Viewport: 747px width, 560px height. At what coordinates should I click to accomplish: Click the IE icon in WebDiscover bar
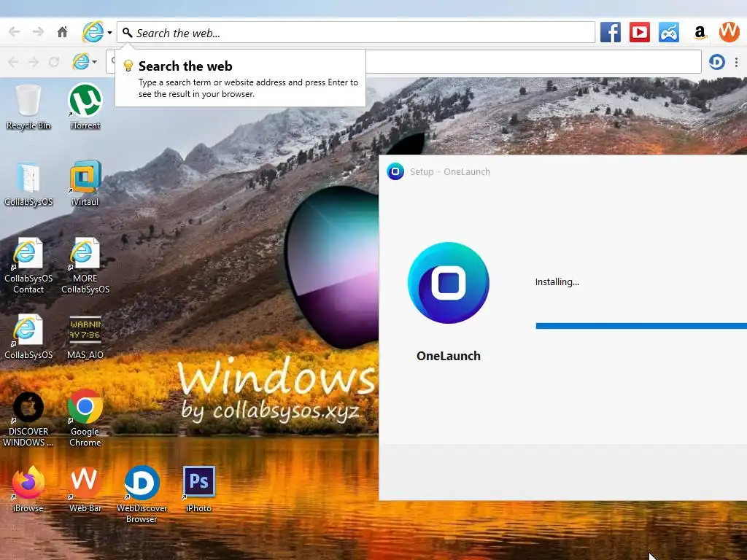pyautogui.click(x=81, y=61)
